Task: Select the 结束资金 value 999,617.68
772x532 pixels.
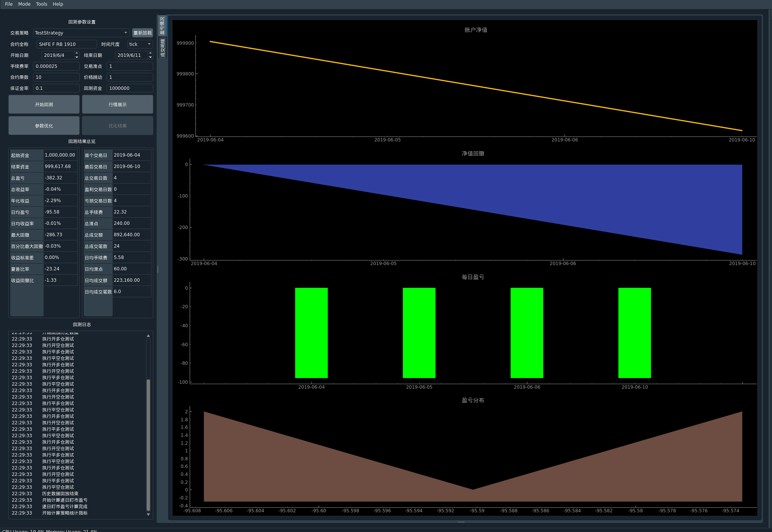Action: pos(60,166)
